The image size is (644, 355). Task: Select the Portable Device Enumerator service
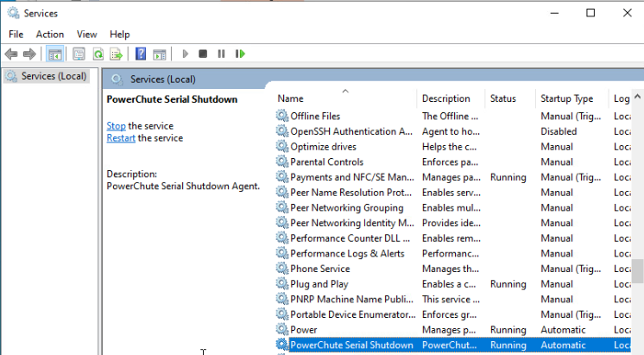pos(353,314)
